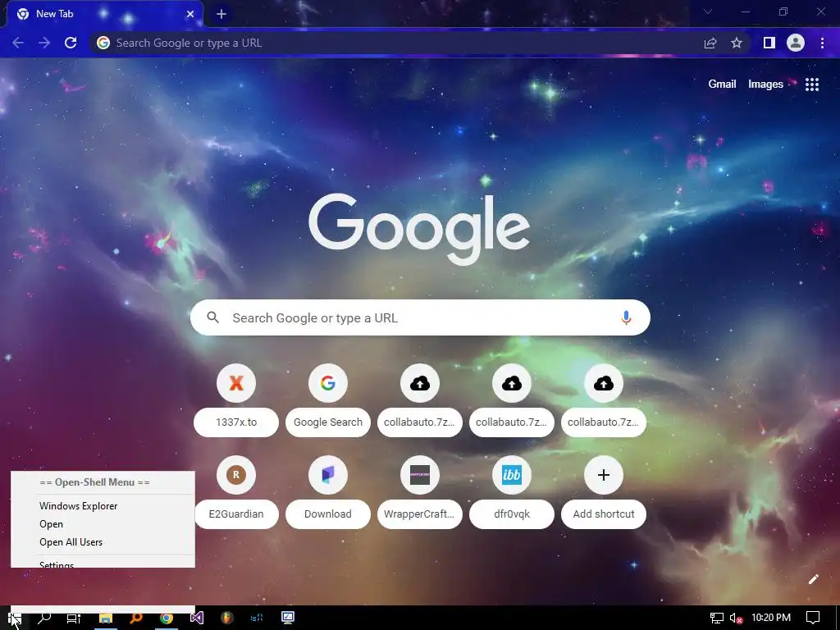Customize this page with the pencil icon
The width and height of the screenshot is (840, 630).
(813, 579)
